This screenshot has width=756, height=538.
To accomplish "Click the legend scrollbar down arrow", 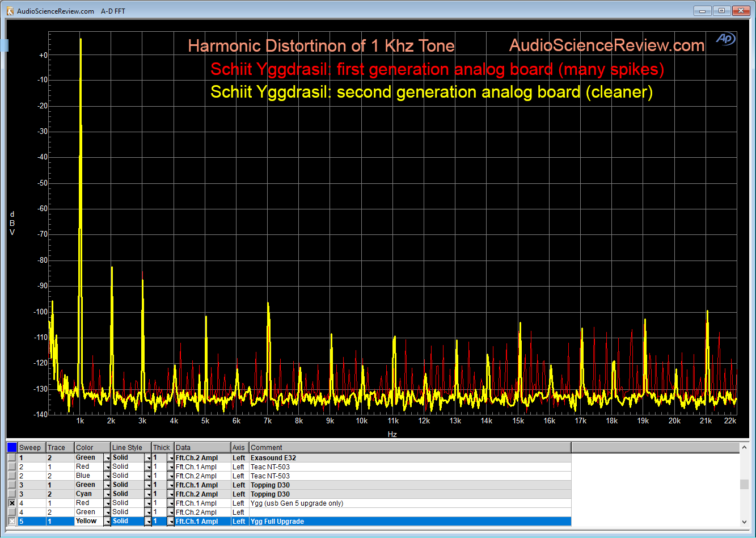I will (744, 522).
